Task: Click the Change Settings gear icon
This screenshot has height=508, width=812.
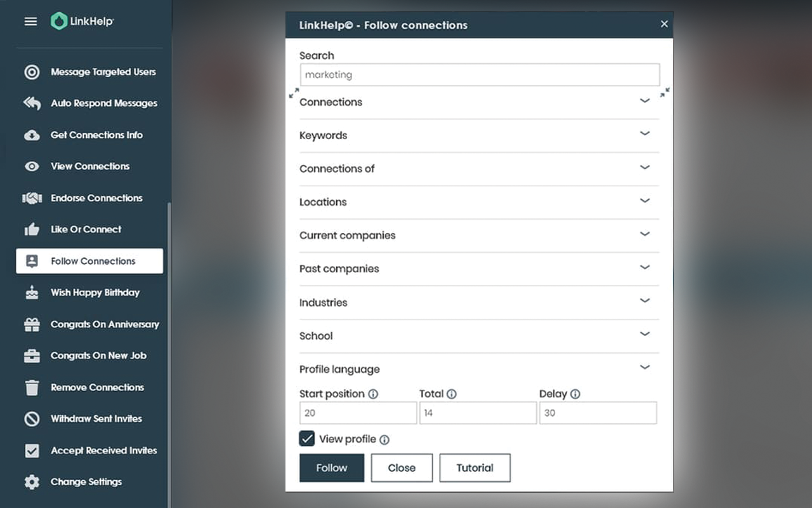Action: [32, 482]
